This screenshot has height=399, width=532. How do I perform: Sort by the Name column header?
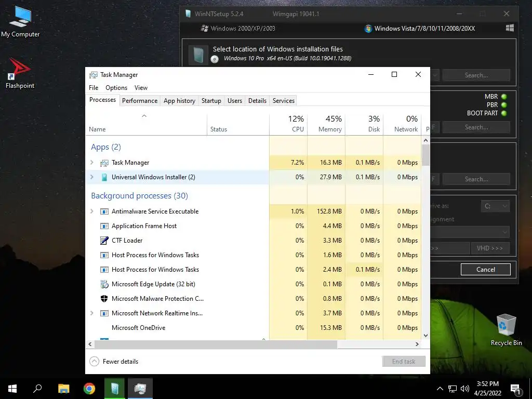(x=146, y=124)
